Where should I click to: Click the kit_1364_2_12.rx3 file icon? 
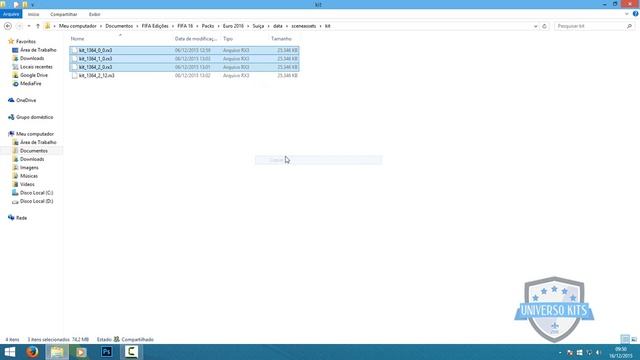pos(74,76)
